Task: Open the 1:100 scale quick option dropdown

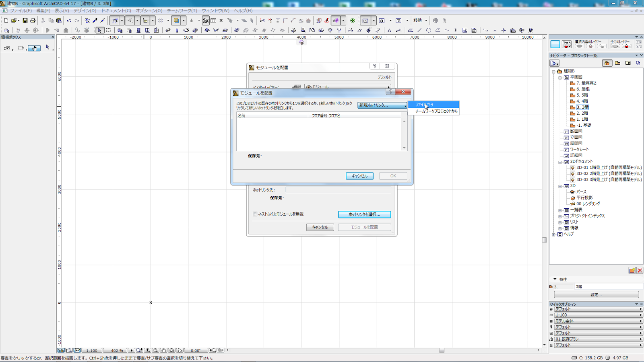Action: point(598,315)
